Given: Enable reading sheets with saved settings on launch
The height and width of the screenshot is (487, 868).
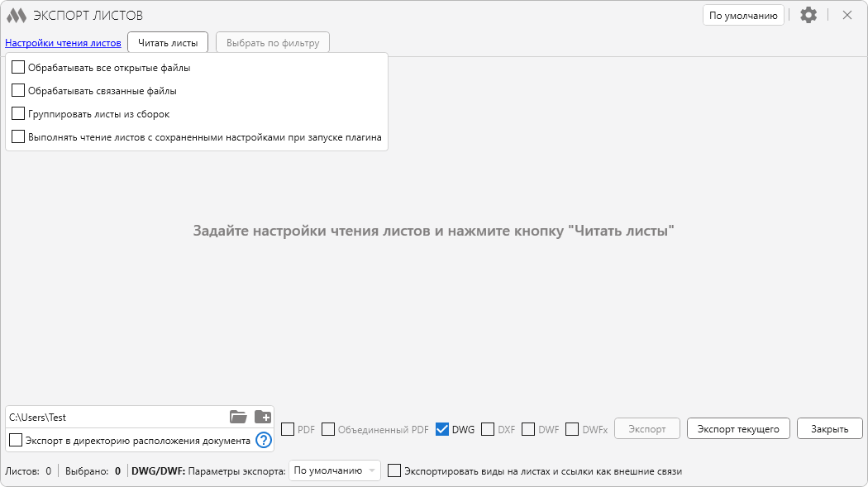Looking at the screenshot, I should point(18,136).
